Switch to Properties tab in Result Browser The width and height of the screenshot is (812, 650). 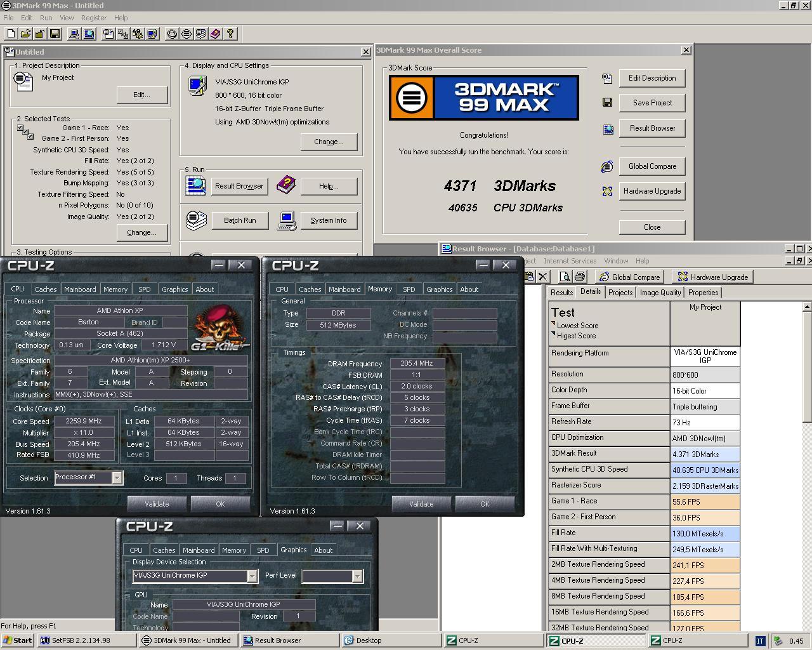(704, 293)
